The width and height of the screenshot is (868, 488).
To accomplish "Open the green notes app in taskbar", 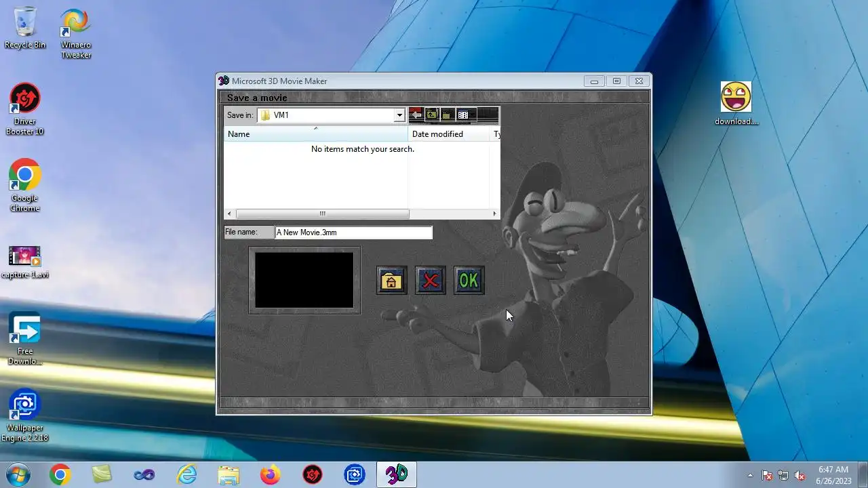I will point(102,474).
